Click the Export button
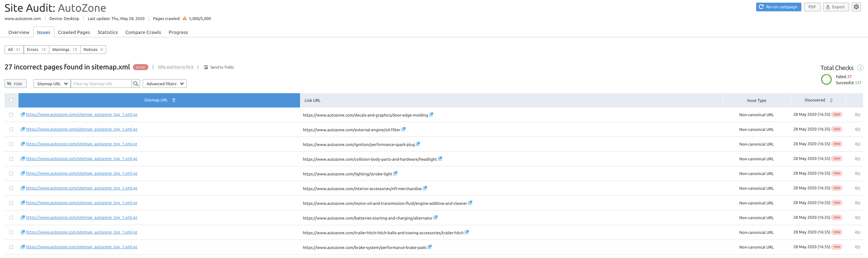This screenshot has height=258, width=868. pyautogui.click(x=836, y=7)
